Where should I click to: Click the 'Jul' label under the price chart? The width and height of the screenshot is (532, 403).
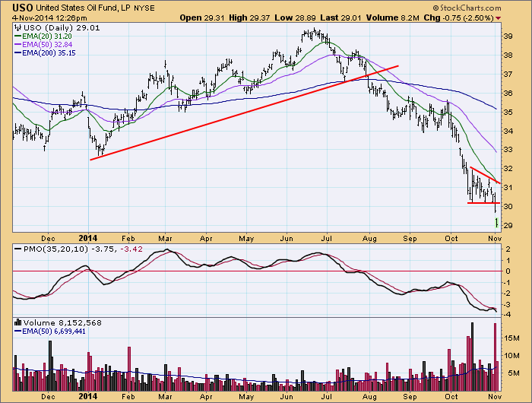click(x=326, y=238)
